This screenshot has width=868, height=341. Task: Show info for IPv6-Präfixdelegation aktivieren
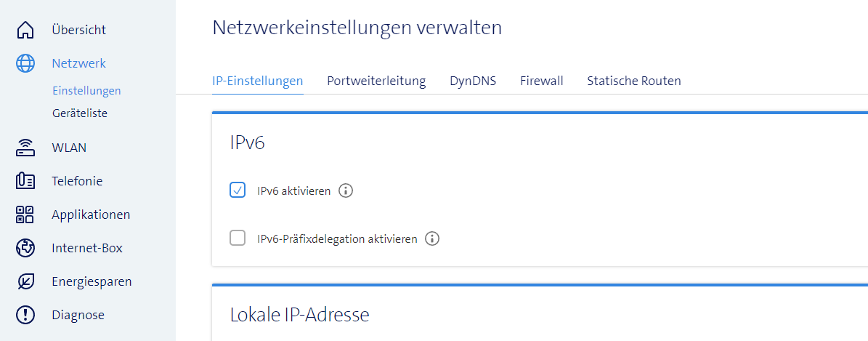[433, 238]
